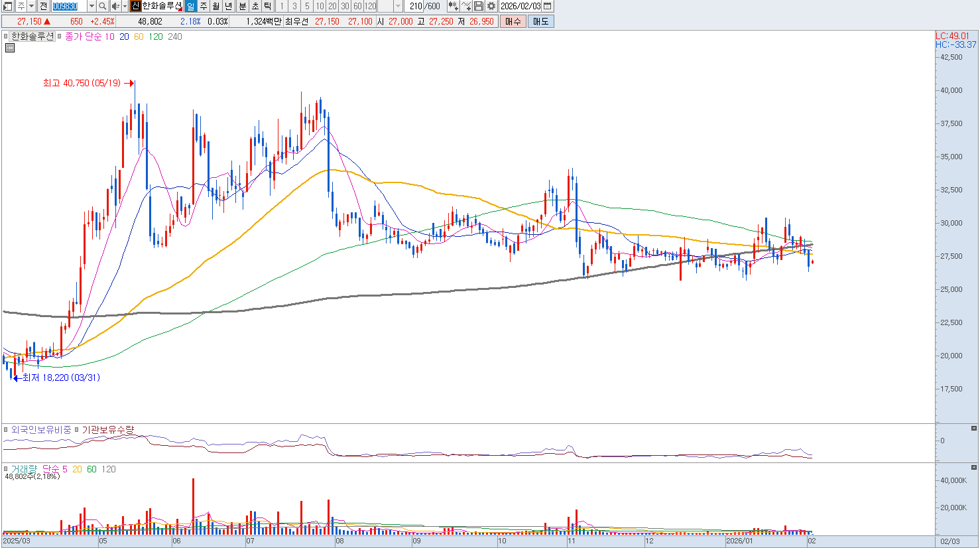Screen dimensions: 980x548
Task: Open the chart settings gear icon
Action: click(491, 6)
